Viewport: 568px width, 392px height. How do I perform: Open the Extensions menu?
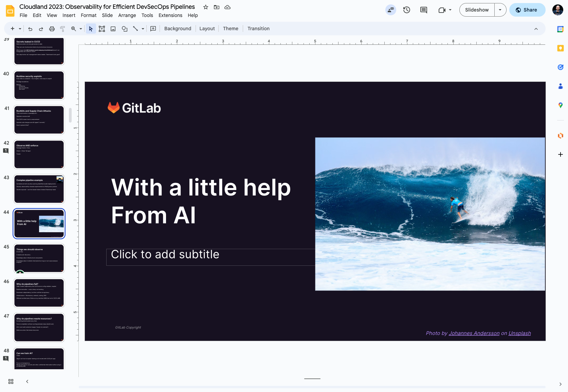(170, 15)
